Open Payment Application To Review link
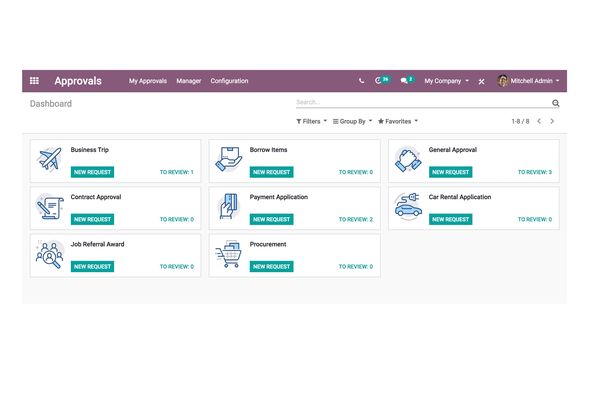The width and height of the screenshot is (596, 394). coord(356,219)
